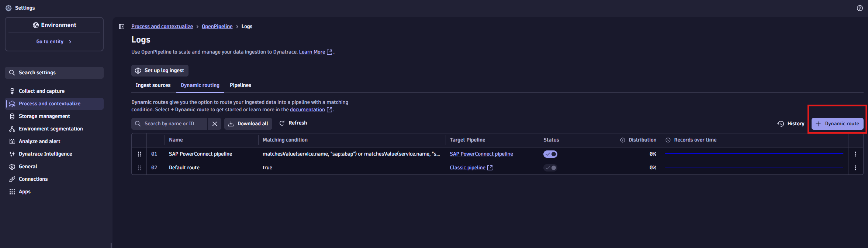Click the help question mark icon
This screenshot has height=248, width=868.
tap(860, 8)
